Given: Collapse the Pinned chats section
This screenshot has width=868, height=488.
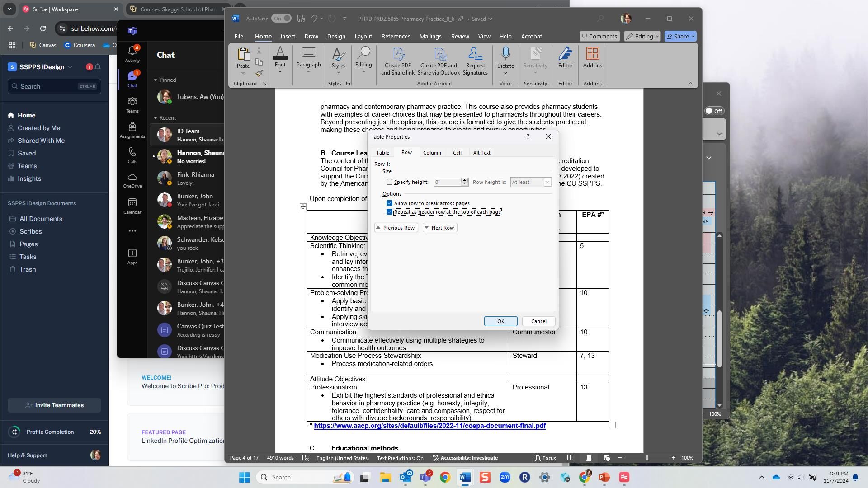Looking at the screenshot, I should pos(156,80).
